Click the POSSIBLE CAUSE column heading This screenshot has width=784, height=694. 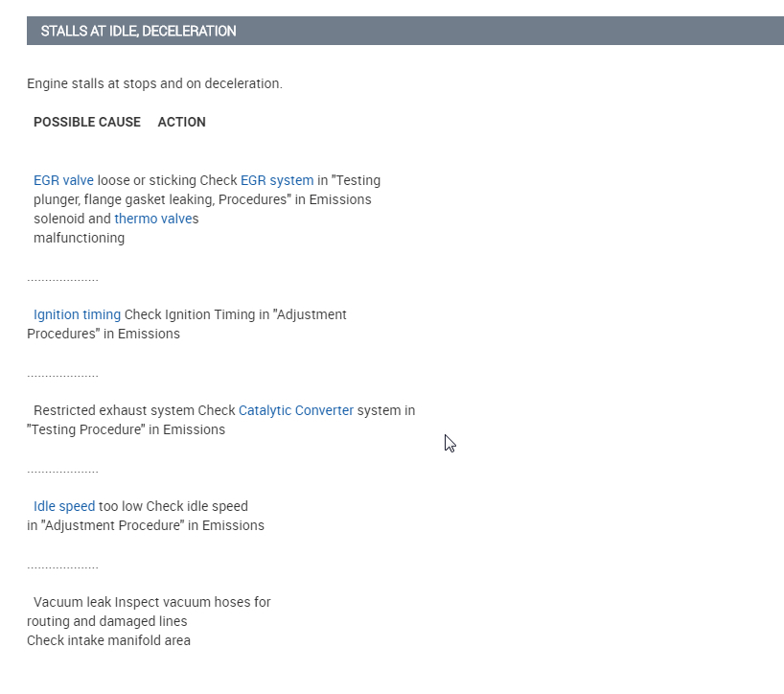tap(87, 122)
